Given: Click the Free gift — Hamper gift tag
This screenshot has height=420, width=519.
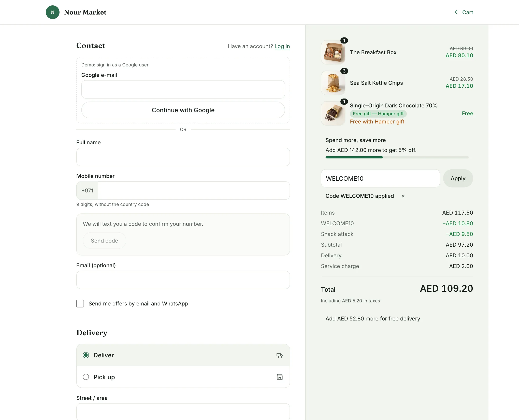Looking at the screenshot, I should pos(378,114).
